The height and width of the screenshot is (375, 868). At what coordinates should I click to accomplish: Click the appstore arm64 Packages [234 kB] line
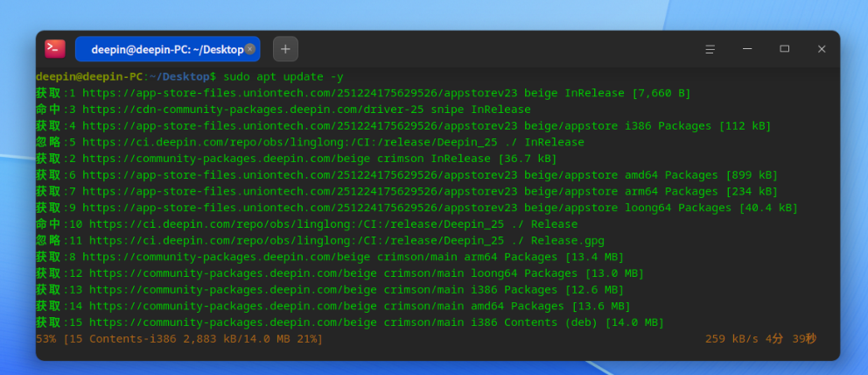[407, 191]
